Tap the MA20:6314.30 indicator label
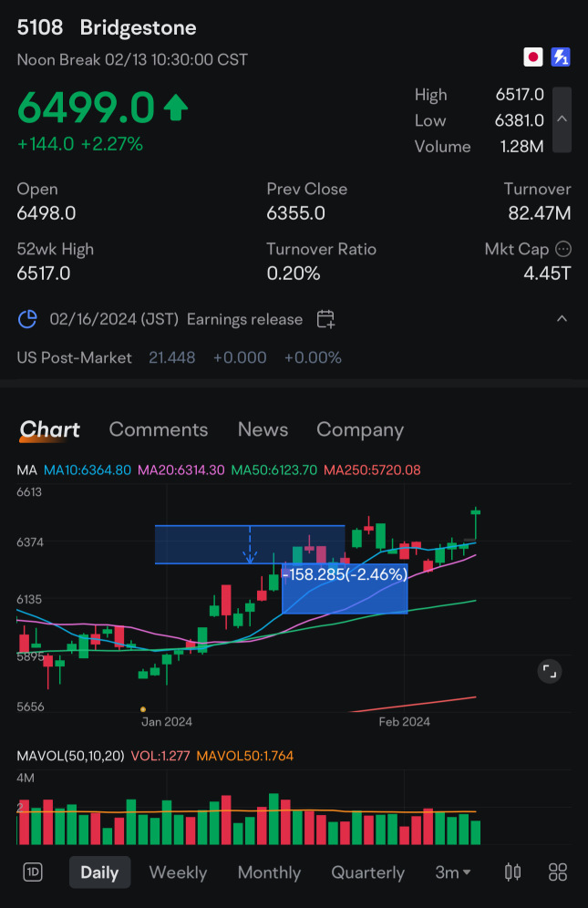Image resolution: width=588 pixels, height=908 pixels. point(181,469)
